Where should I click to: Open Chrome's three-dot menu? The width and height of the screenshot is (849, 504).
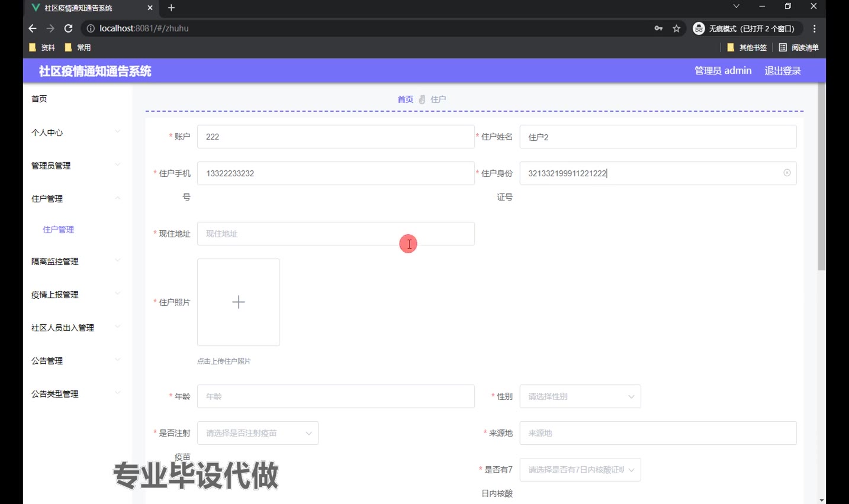coord(815,28)
